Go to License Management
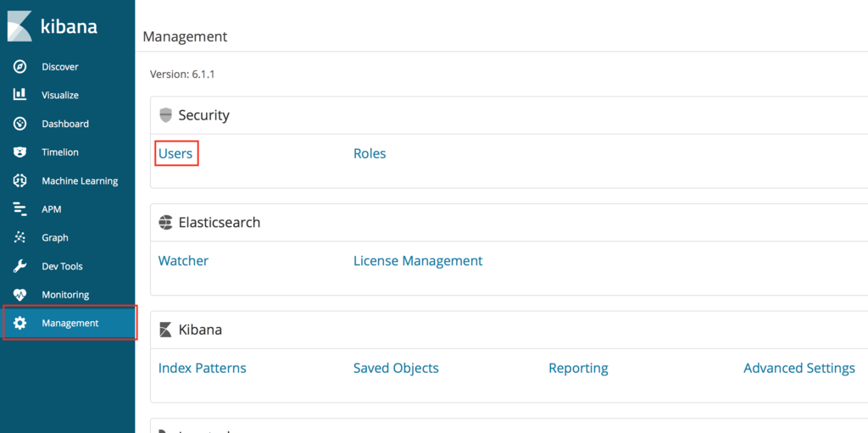This screenshot has height=433, width=868. pyautogui.click(x=418, y=261)
